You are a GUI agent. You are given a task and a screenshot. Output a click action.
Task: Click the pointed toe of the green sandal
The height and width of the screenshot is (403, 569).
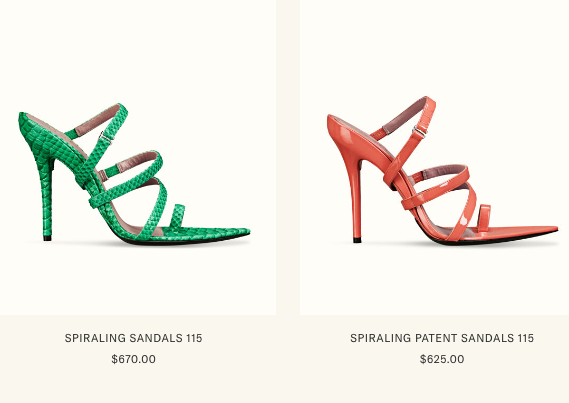click(x=232, y=233)
